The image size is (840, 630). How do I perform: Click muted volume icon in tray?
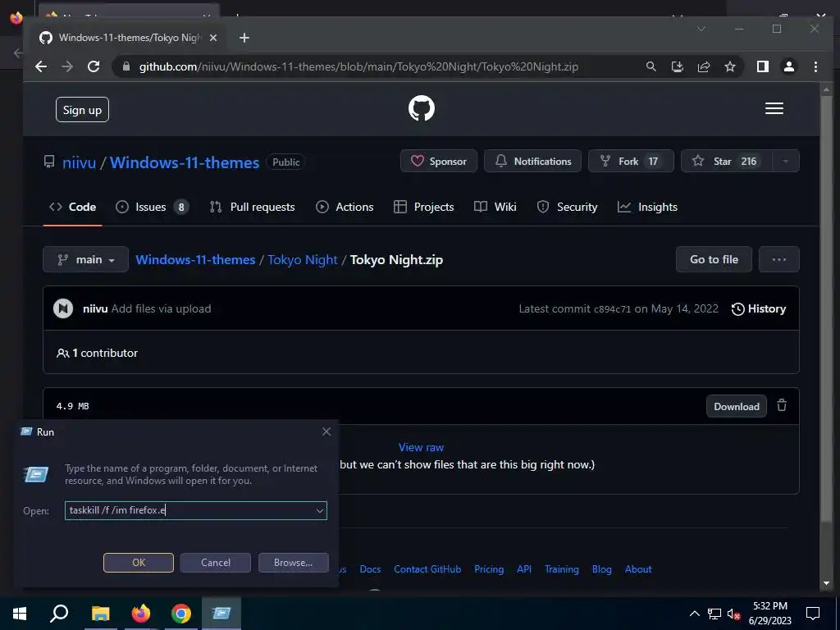coord(733,614)
